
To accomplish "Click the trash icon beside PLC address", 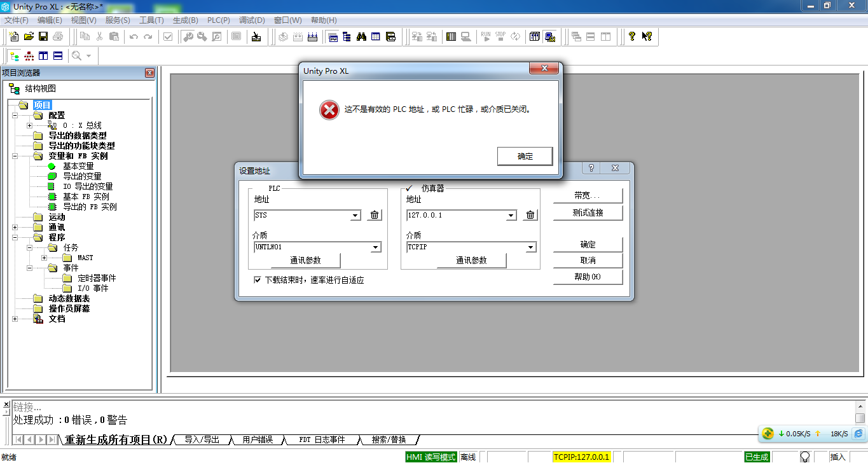I will (x=375, y=215).
